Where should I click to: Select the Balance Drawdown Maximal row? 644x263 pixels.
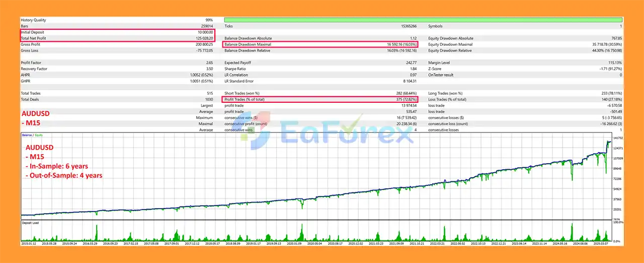click(321, 44)
